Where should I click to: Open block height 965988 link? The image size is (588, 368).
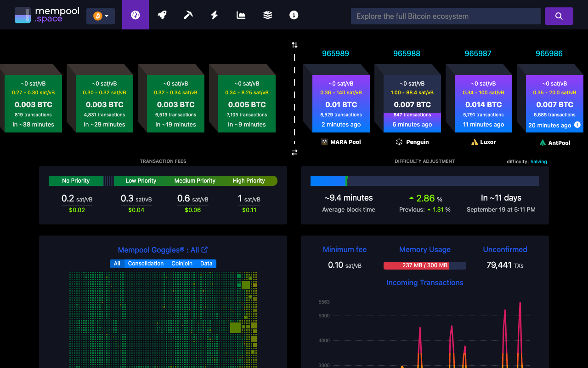[x=407, y=53]
